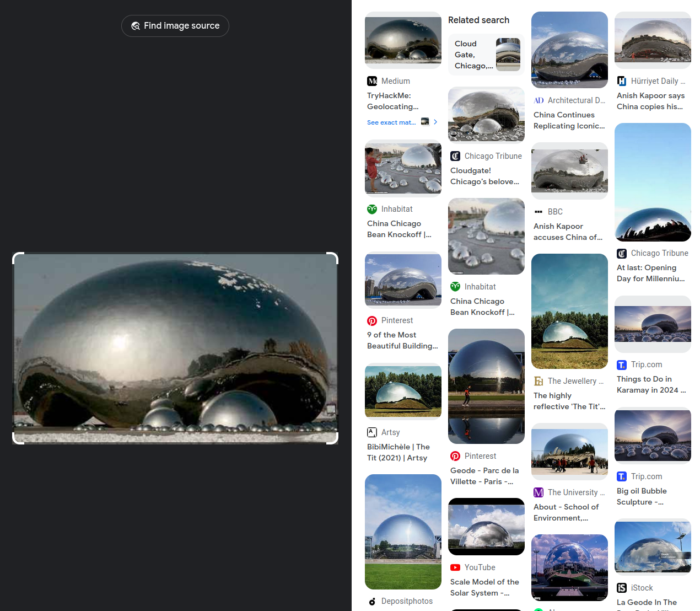Click The Jewellery source icon

point(539,381)
